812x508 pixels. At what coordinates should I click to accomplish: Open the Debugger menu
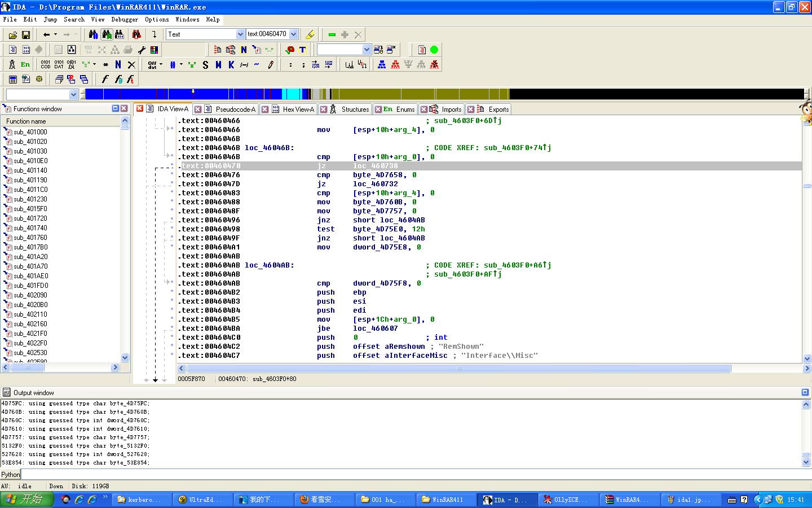coord(125,19)
